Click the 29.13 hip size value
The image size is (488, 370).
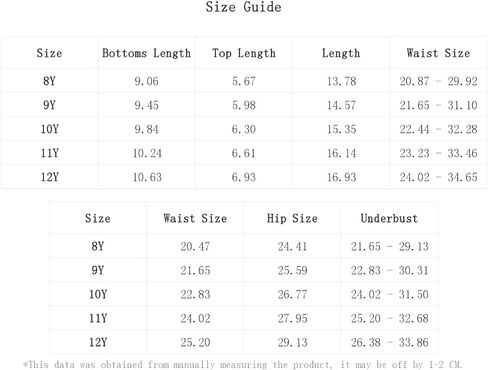click(292, 342)
